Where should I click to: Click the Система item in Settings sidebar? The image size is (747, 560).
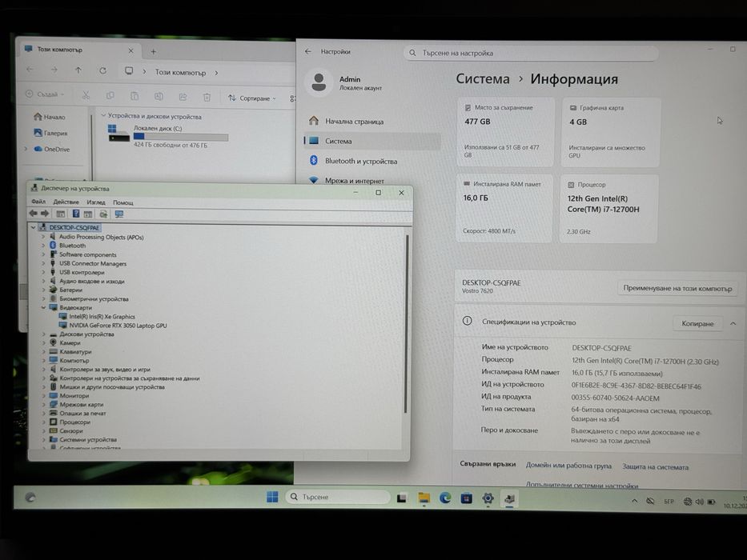tap(371, 141)
